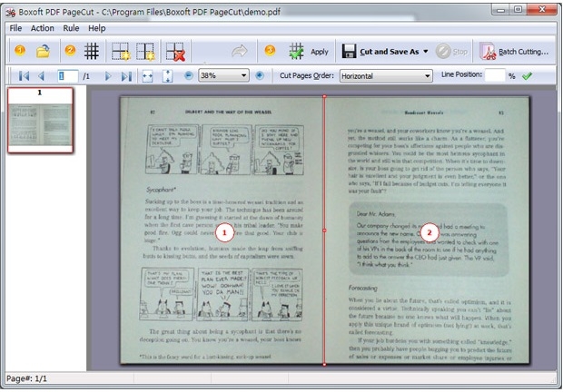Fit page to height icon

tap(167, 76)
